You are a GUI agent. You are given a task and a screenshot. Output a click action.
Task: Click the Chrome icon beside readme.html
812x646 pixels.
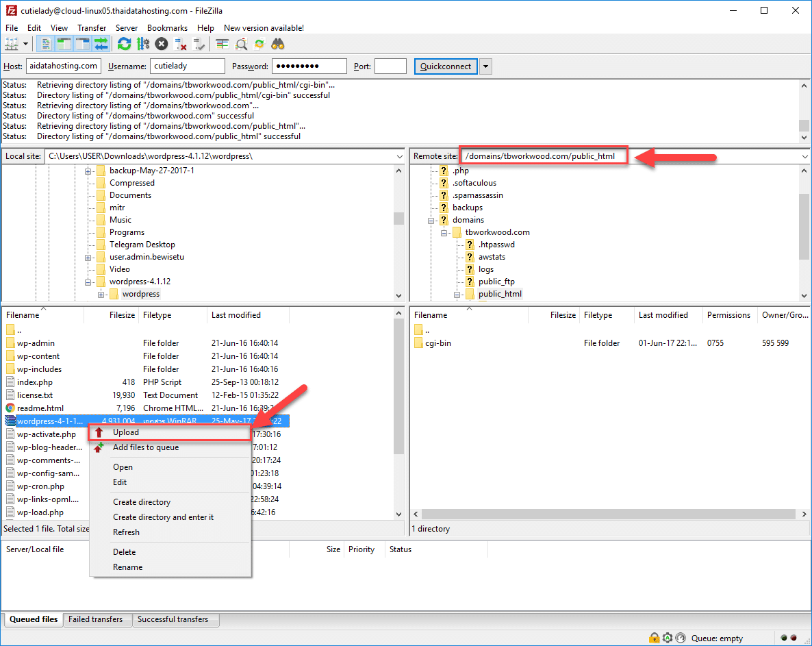click(10, 408)
